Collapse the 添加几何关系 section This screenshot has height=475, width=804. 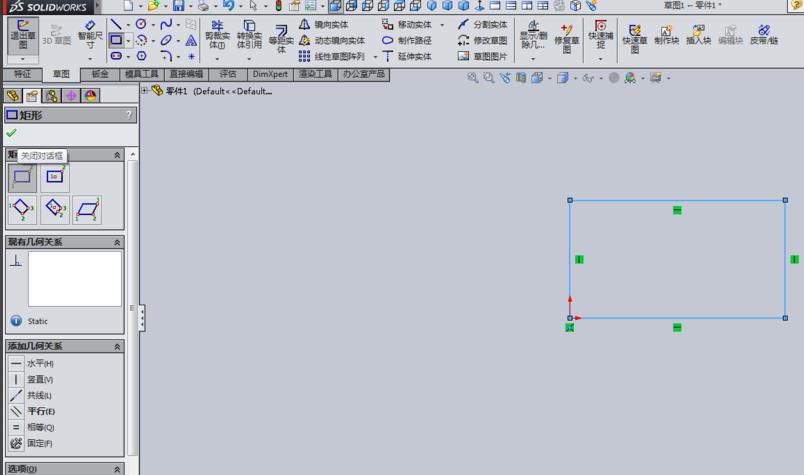tap(117, 347)
